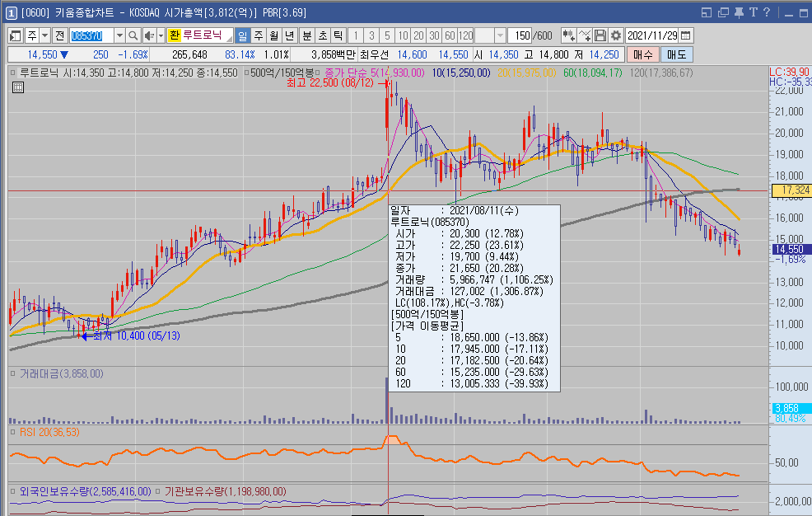Open the empty interval combo box dropdown
The height and width of the screenshot is (516, 812).
tap(500, 35)
